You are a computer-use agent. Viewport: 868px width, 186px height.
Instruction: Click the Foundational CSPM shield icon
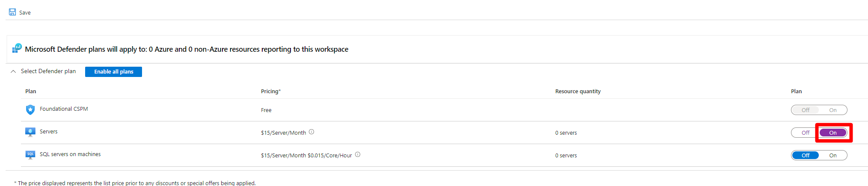click(30, 110)
